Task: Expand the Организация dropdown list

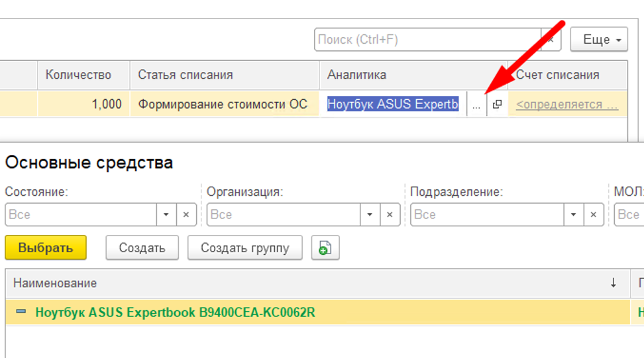Action: tap(370, 214)
